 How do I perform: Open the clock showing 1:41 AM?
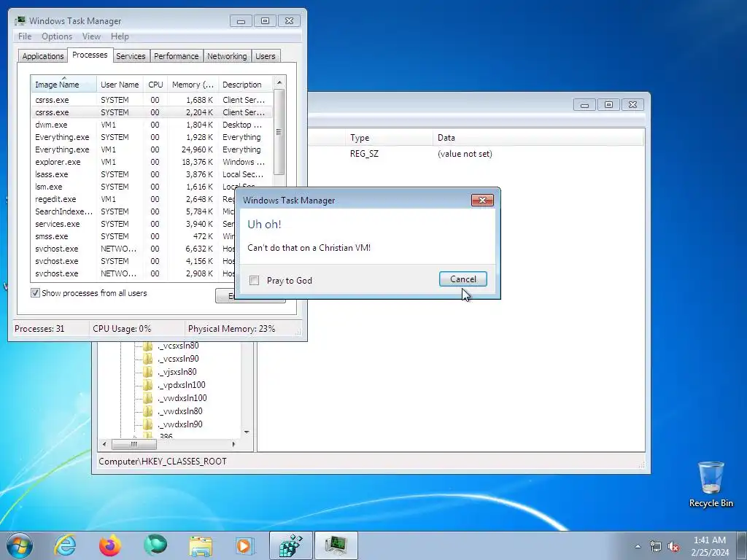point(710,546)
